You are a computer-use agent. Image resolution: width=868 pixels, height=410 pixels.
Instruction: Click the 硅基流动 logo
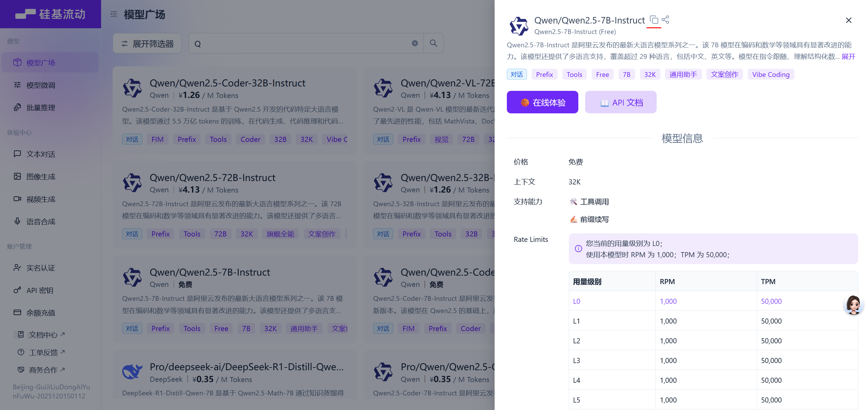click(50, 14)
